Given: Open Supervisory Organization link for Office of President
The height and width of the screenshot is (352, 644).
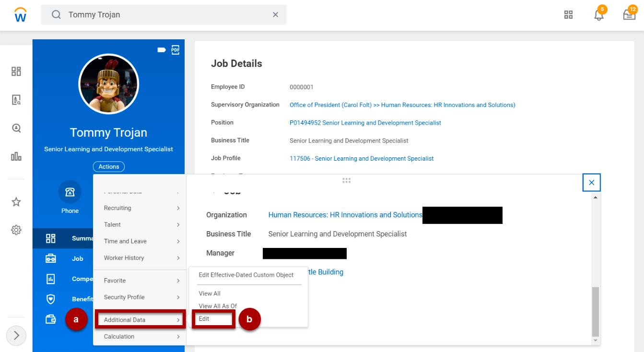Looking at the screenshot, I should pyautogui.click(x=402, y=105).
